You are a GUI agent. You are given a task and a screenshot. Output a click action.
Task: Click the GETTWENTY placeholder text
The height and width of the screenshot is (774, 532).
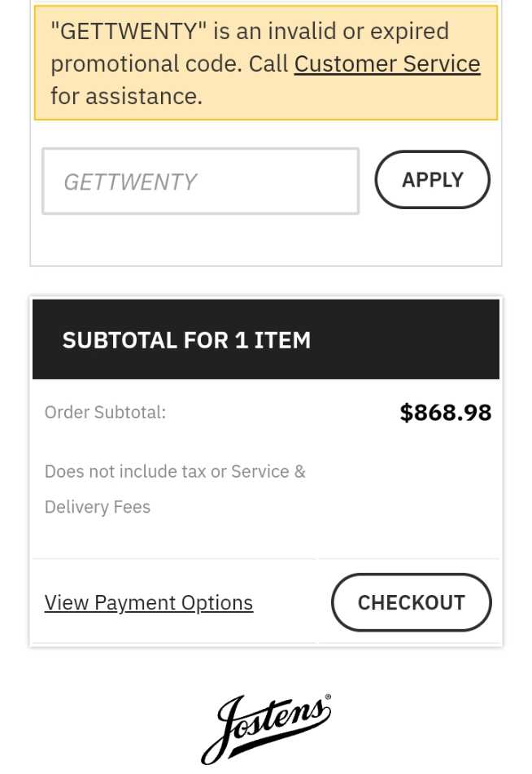pyautogui.click(x=130, y=181)
